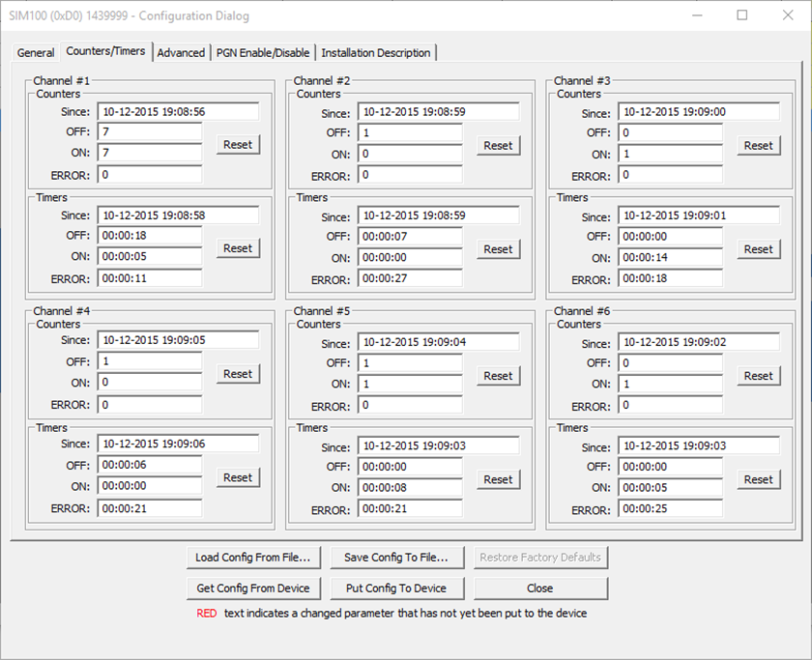Reset Channel #5 Timers
The height and width of the screenshot is (660, 812).
pyautogui.click(x=498, y=479)
